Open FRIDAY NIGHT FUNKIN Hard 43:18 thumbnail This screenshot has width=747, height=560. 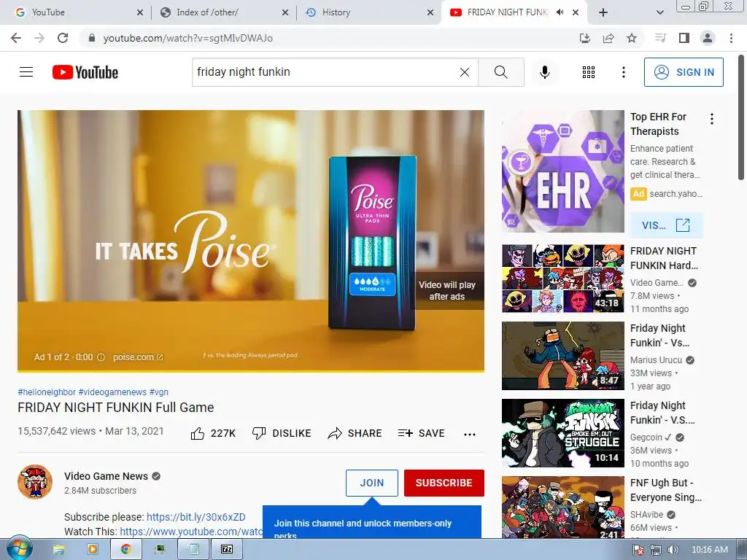point(562,278)
